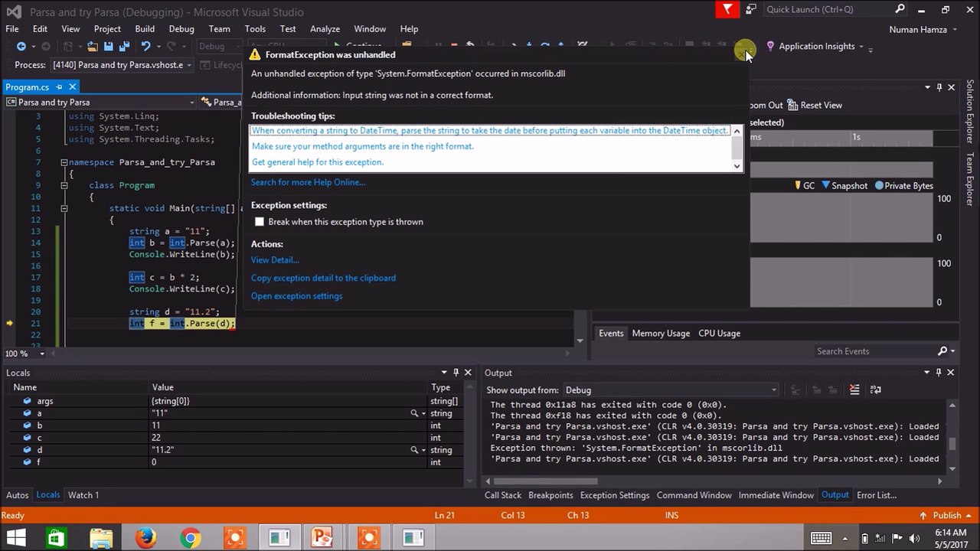Toggle Private Bytes legend in Diagnostics
The height and width of the screenshot is (551, 980).
tap(878, 186)
